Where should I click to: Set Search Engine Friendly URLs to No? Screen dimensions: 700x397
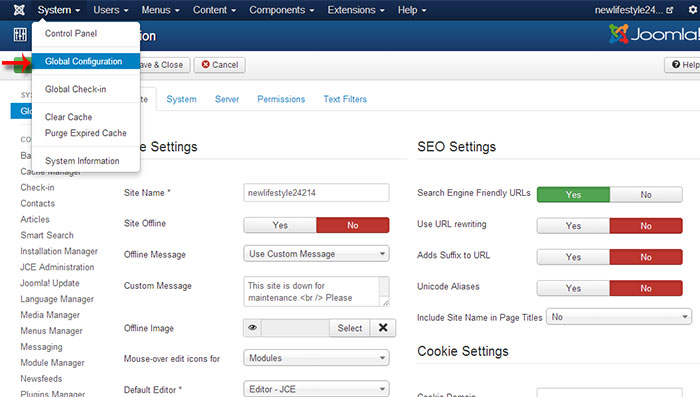coord(646,195)
